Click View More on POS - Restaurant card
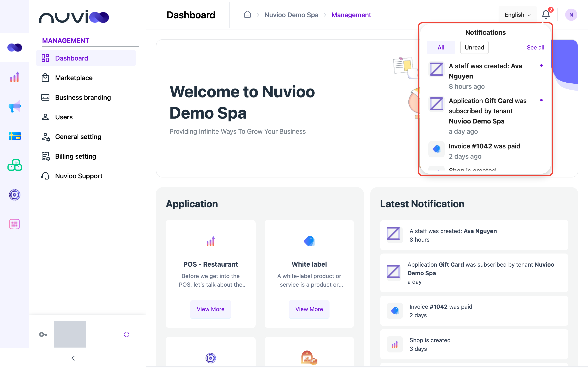 [x=210, y=309]
